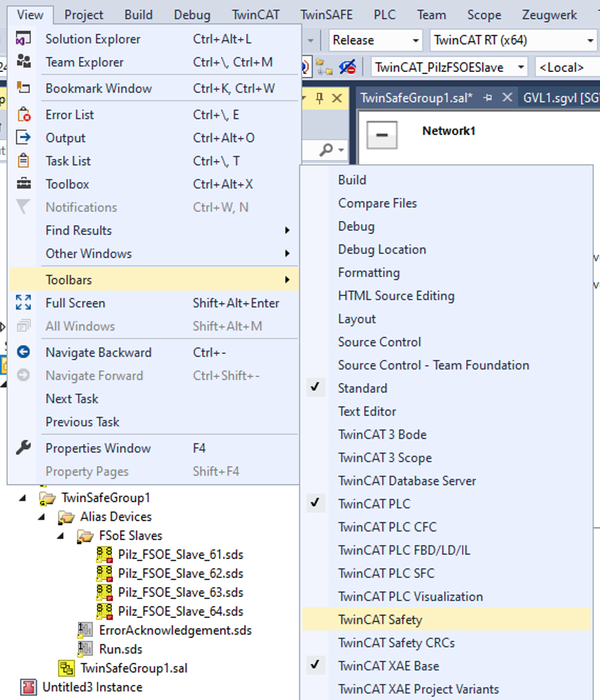Click the Run.sds file icon
The width and height of the screenshot is (600, 700).
[85, 649]
